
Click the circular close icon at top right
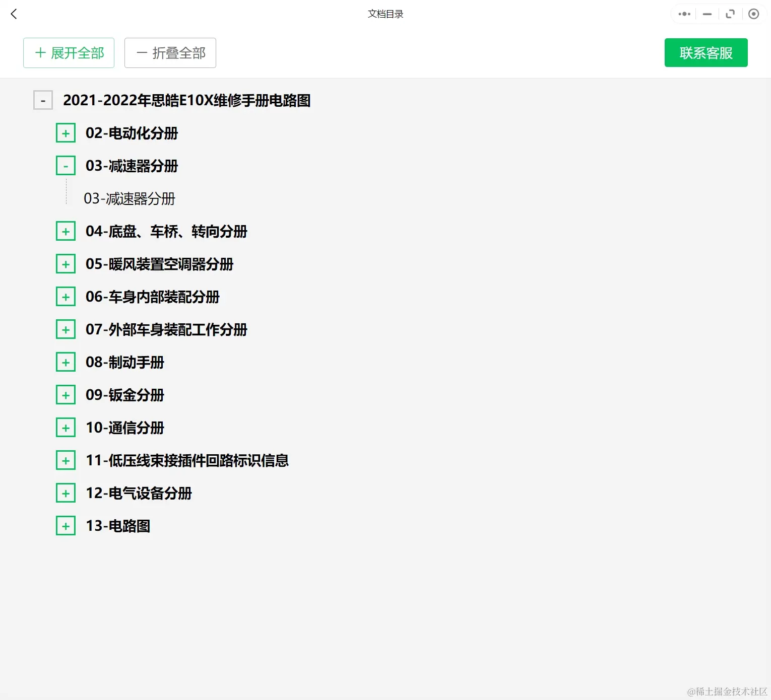coord(754,14)
